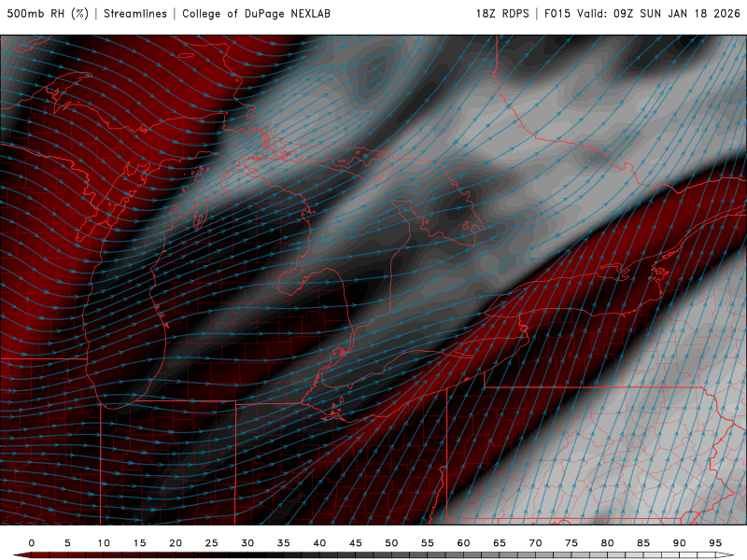Pick the '25' color scale label
Screen dimensions: 747x560
(212, 543)
